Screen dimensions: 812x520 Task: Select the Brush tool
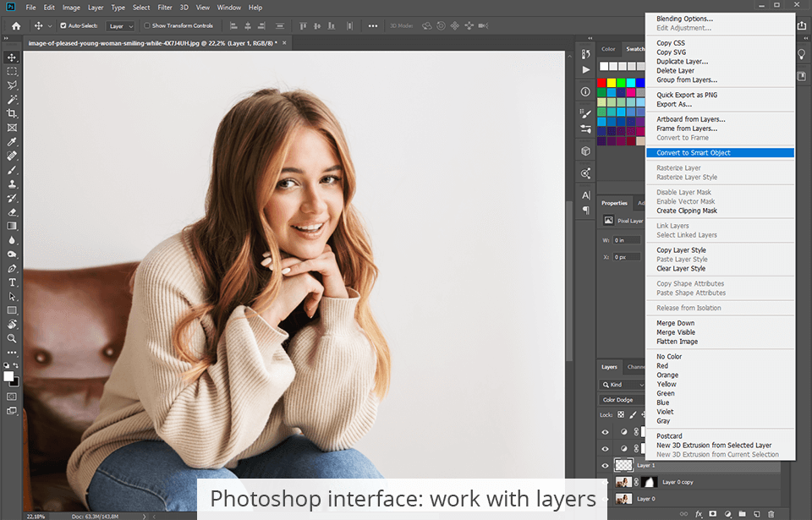point(12,170)
